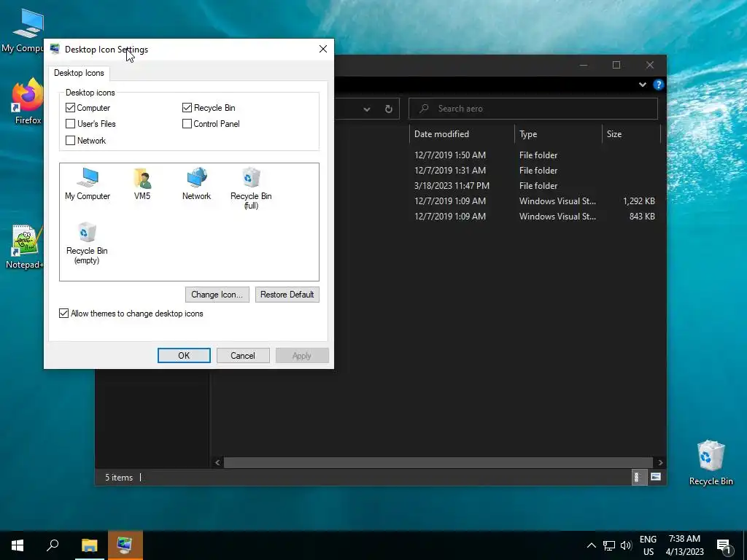The height and width of the screenshot is (560, 747).
Task: Uncheck the Recycle Bin checkbox
Action: [x=187, y=108]
